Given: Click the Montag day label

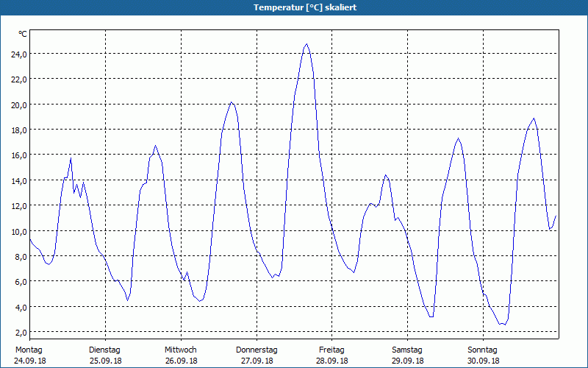Looking at the screenshot, I should pyautogui.click(x=29, y=350).
